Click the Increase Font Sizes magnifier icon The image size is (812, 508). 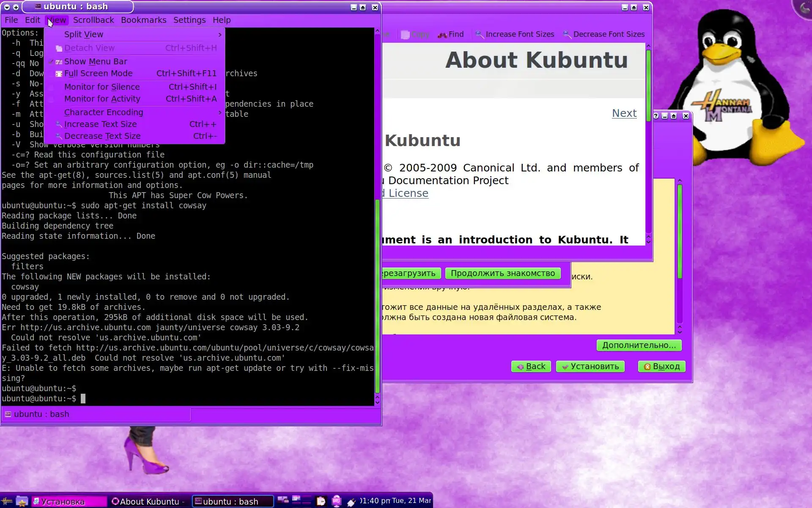pyautogui.click(x=479, y=34)
